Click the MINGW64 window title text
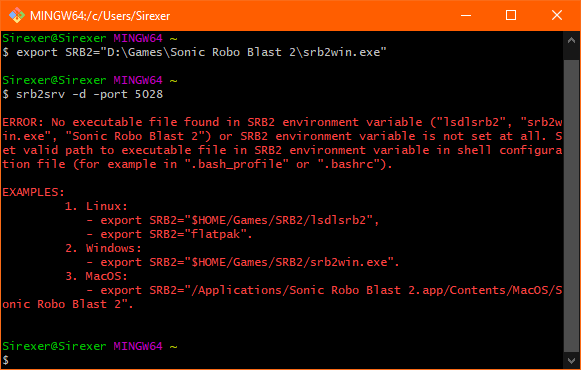 click(x=100, y=16)
